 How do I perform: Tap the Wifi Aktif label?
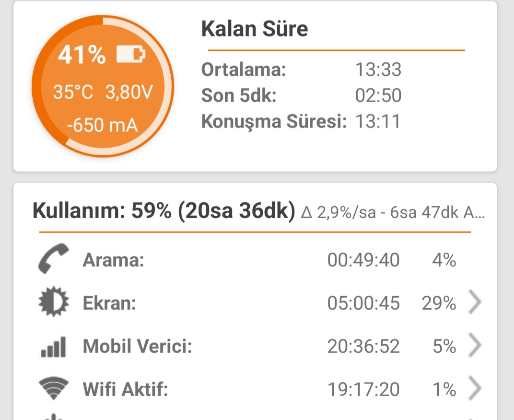click(x=125, y=389)
